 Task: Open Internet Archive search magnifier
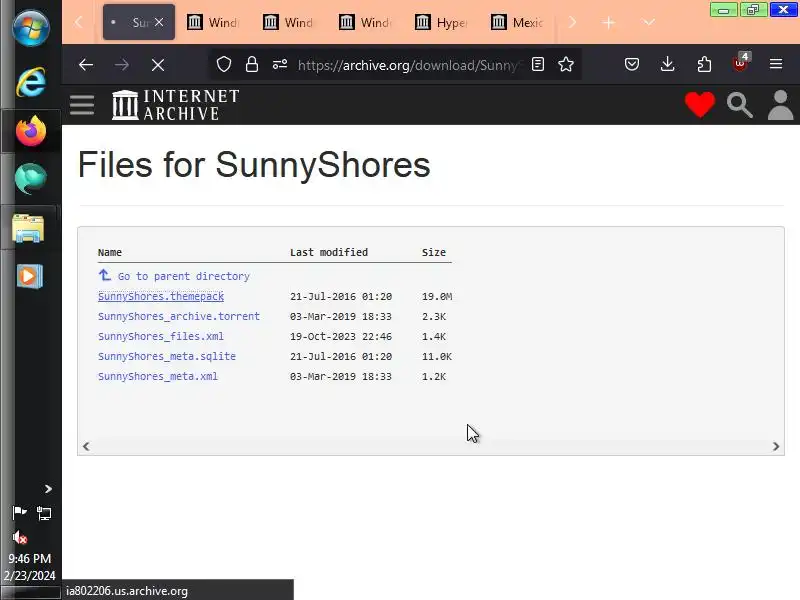click(740, 105)
